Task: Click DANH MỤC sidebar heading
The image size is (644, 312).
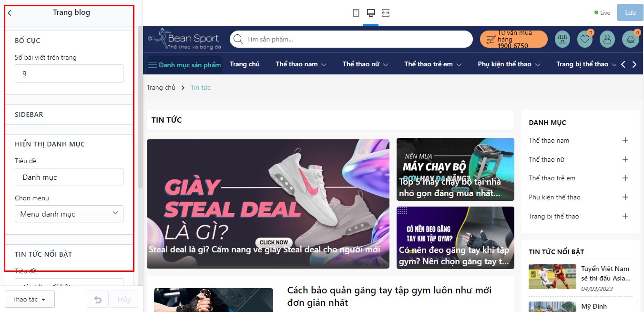Action: click(547, 123)
